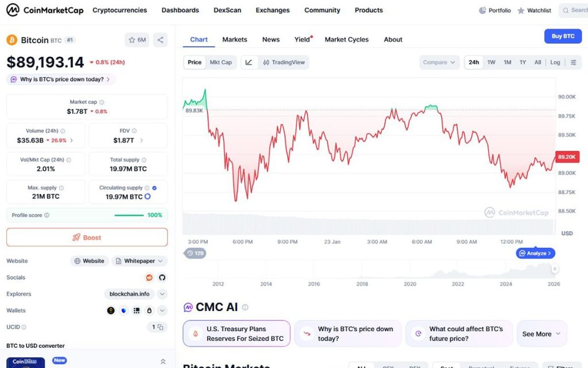Expand the Explorers list chevron
This screenshot has height=368, width=588.
coord(162,294)
